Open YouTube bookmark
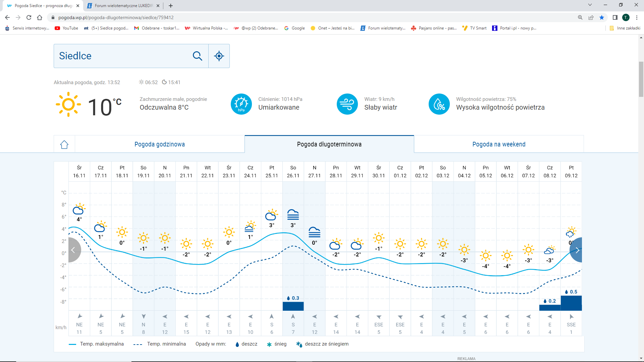Image resolution: width=644 pixels, height=362 pixels. [66, 28]
